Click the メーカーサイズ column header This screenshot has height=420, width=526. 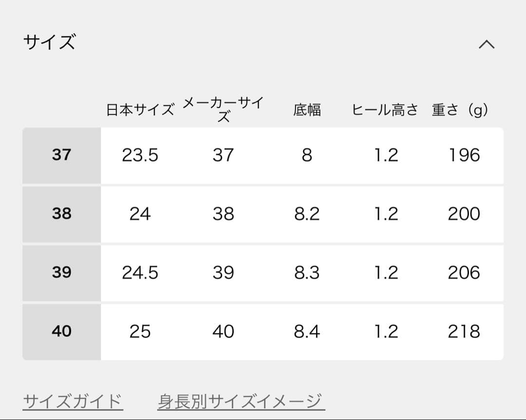pos(223,109)
